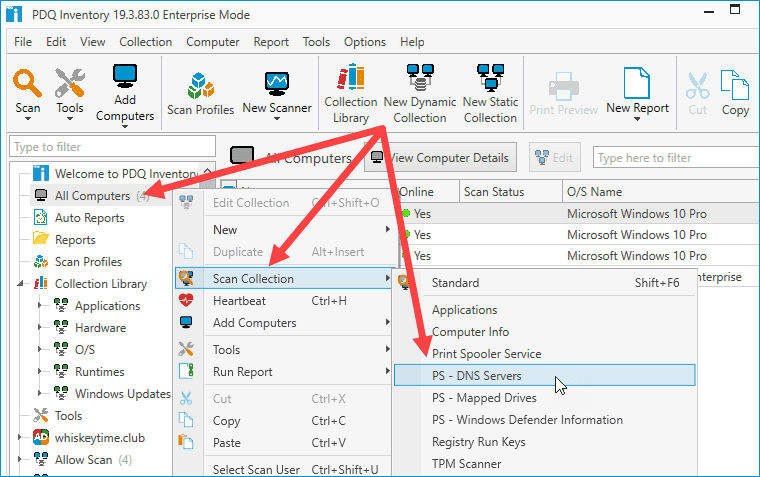Click the tree panel scroll up arrow
Image resolution: width=760 pixels, height=477 pixels.
207,171
